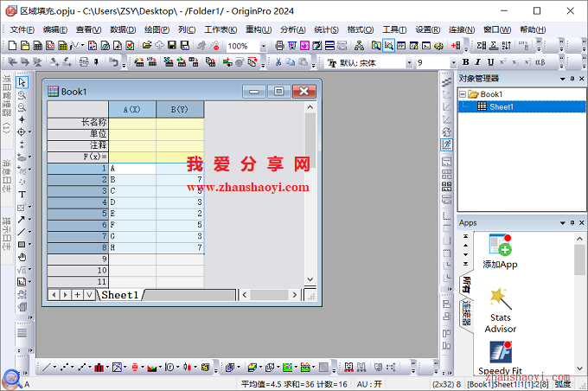Click the New Graph toolbar icon
Screen dimensions: 588x391
[50, 46]
